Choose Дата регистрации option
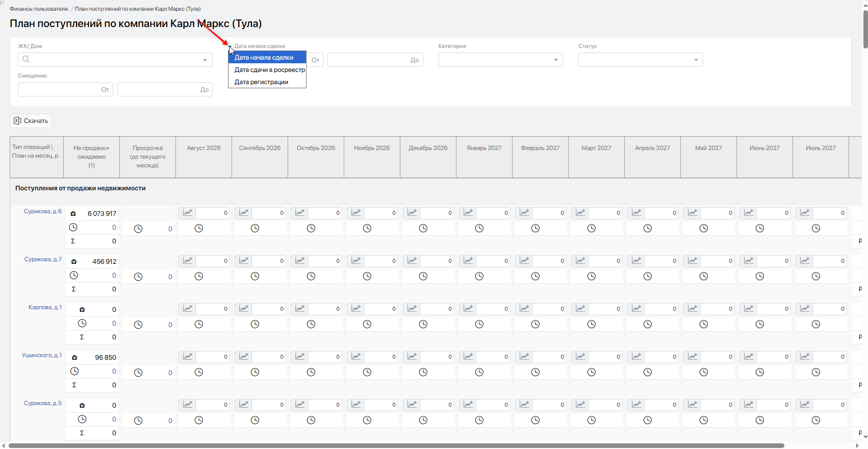This screenshot has width=868, height=449. (267, 82)
